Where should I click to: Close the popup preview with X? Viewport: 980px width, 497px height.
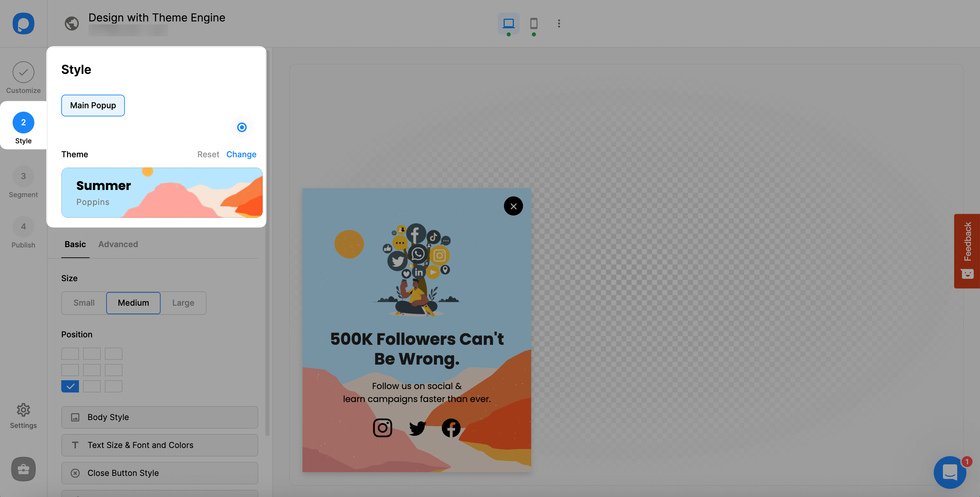(x=513, y=206)
